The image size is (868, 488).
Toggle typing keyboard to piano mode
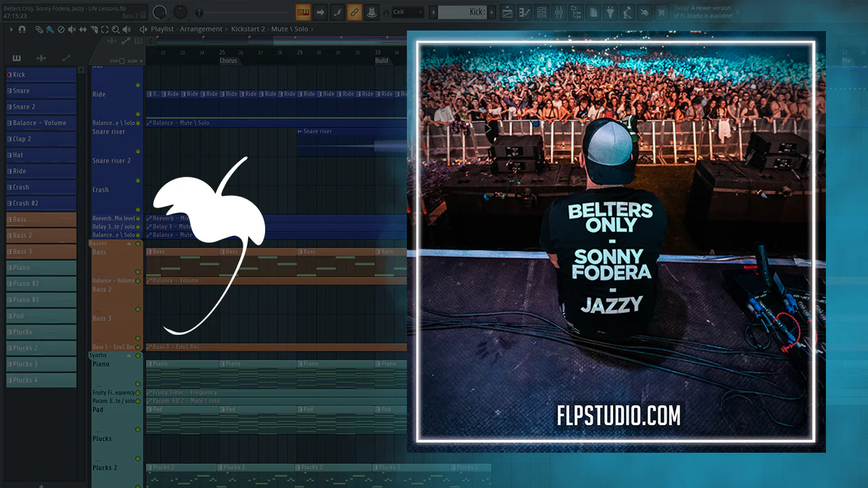(x=303, y=12)
